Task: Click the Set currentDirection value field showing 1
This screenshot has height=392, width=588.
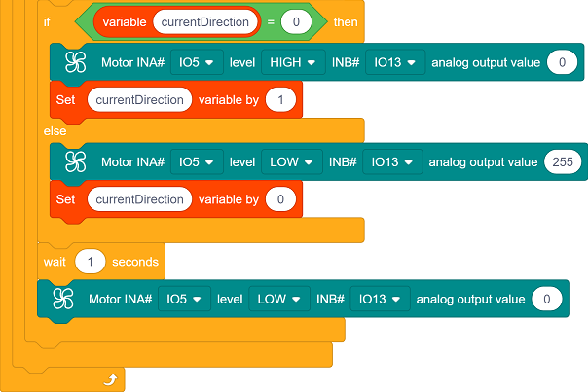Action: click(x=280, y=99)
